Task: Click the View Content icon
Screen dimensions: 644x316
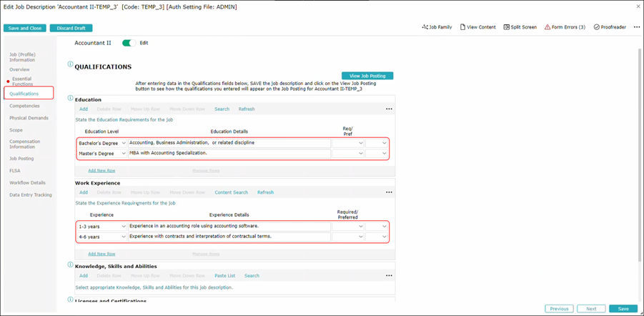Action: [463, 27]
